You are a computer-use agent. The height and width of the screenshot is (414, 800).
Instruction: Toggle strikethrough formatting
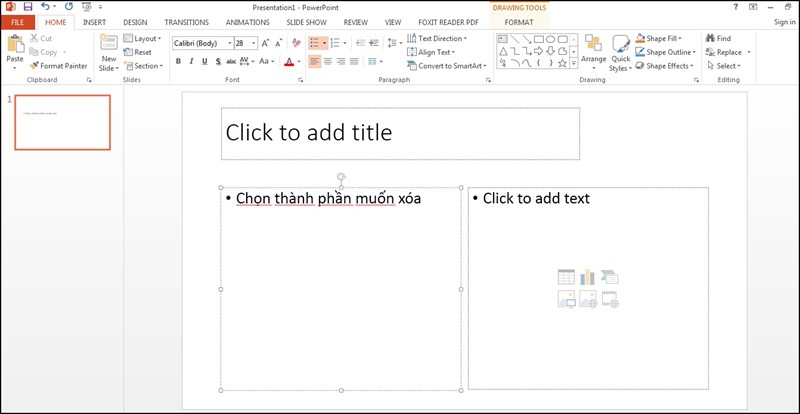pos(231,61)
